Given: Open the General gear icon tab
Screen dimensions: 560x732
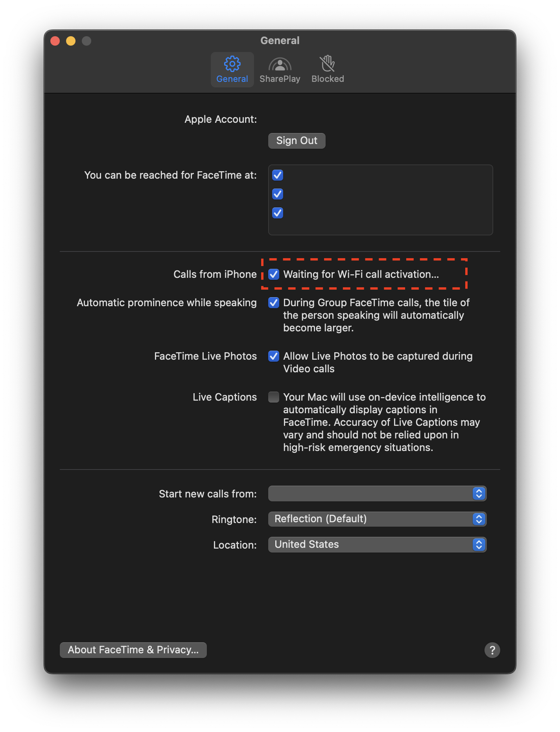Looking at the screenshot, I should point(232,70).
